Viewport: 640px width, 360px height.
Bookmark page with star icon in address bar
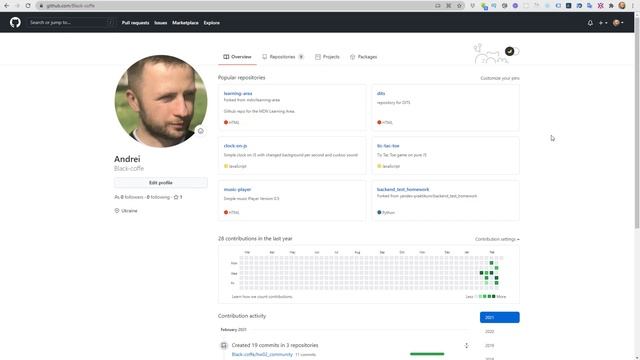[459, 6]
